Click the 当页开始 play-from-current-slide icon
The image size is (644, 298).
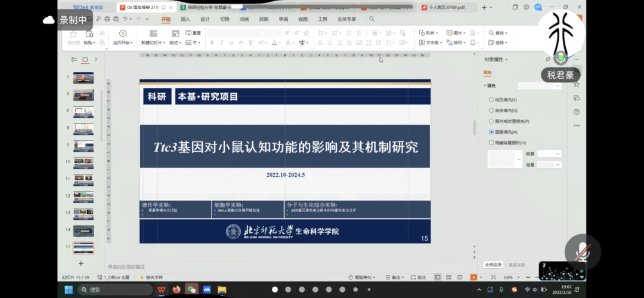(x=123, y=34)
